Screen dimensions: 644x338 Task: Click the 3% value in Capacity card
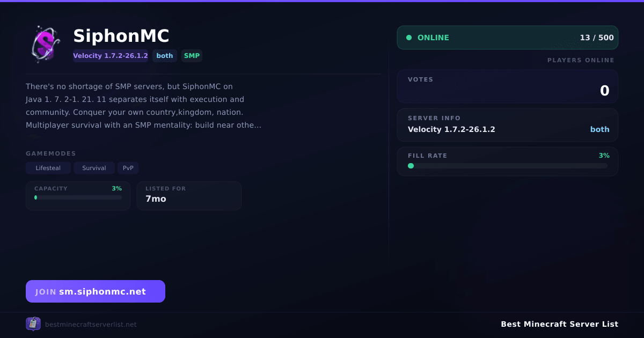pyautogui.click(x=117, y=189)
